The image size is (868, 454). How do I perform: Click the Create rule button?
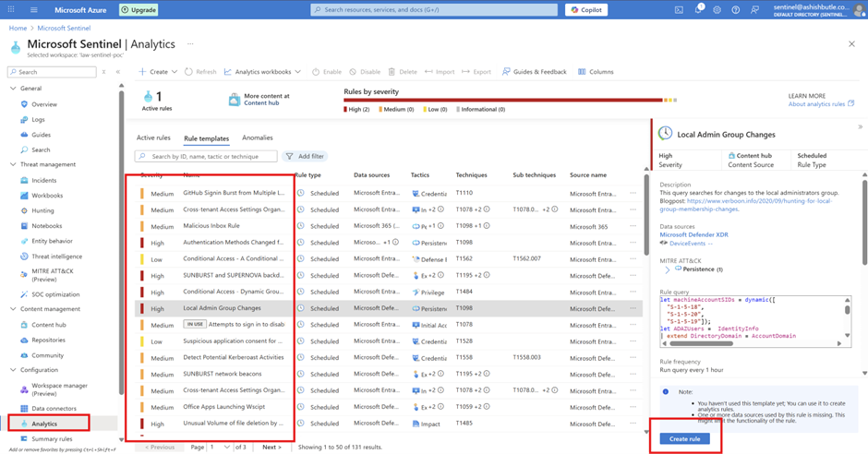tap(684, 438)
